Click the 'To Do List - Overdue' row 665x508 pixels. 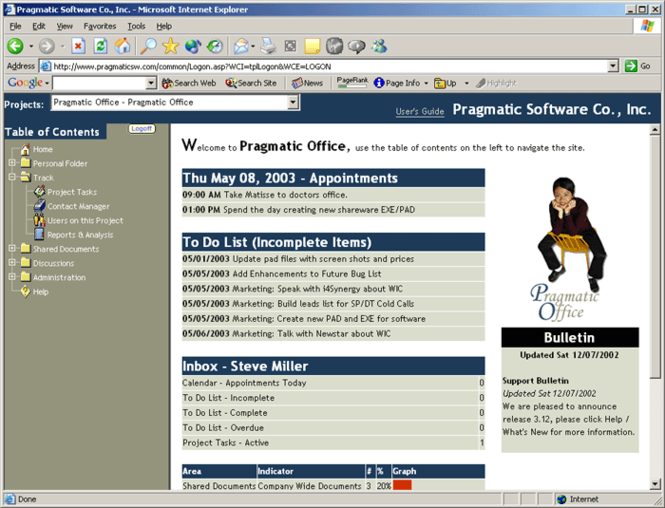coord(333,427)
